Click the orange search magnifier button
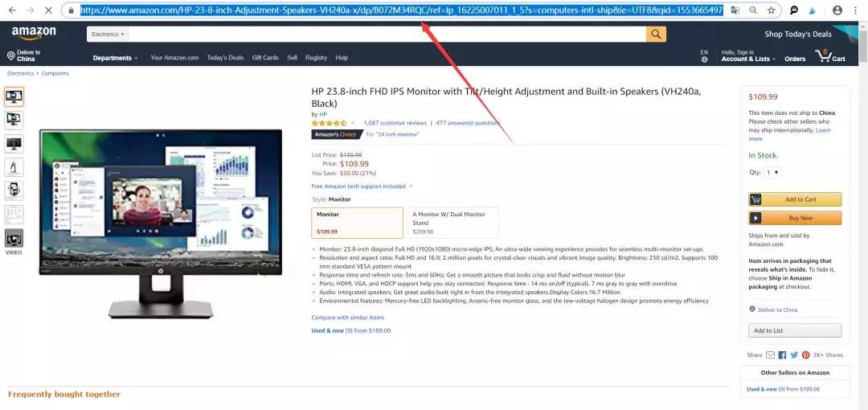Screen dimensions: 868x410 pos(656,35)
